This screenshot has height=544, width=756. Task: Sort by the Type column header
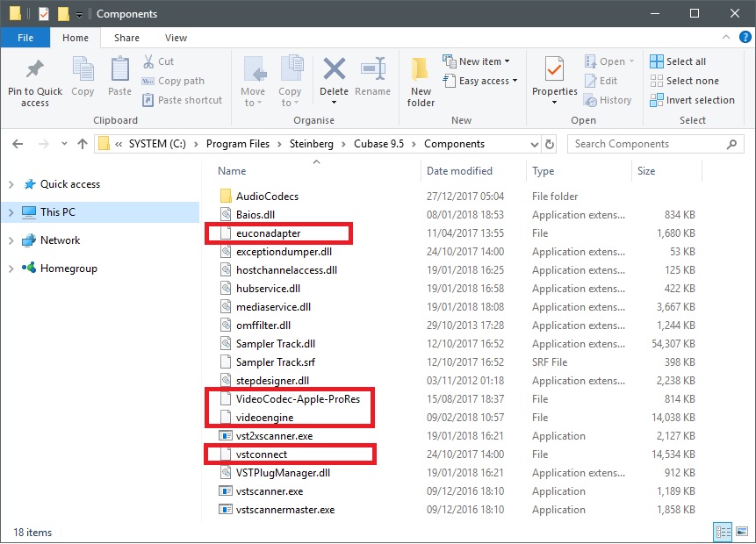tap(543, 170)
